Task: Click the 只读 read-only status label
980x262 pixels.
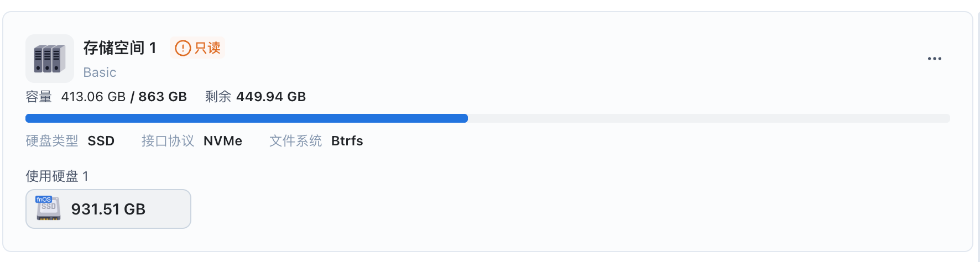Action: [x=207, y=48]
